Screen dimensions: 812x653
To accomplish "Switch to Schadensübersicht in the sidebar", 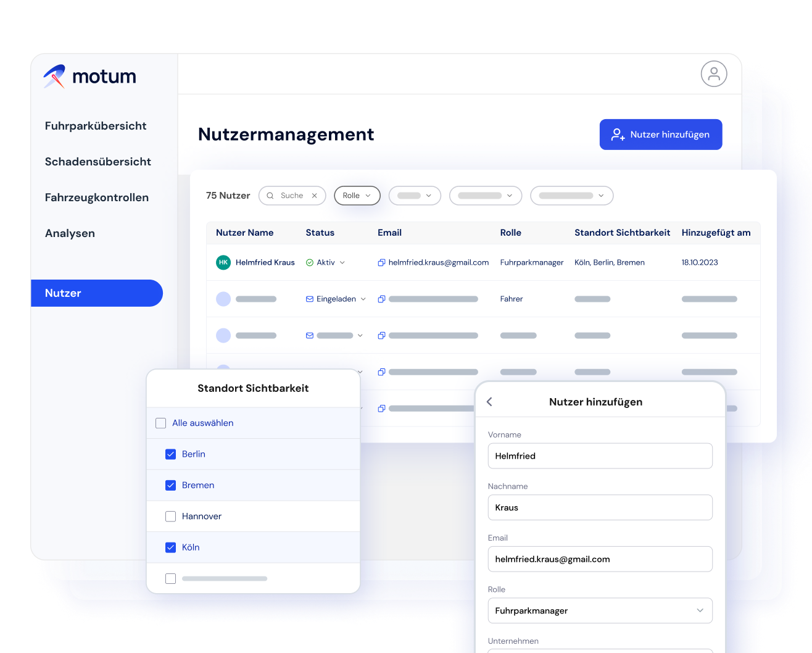I will 97,162.
